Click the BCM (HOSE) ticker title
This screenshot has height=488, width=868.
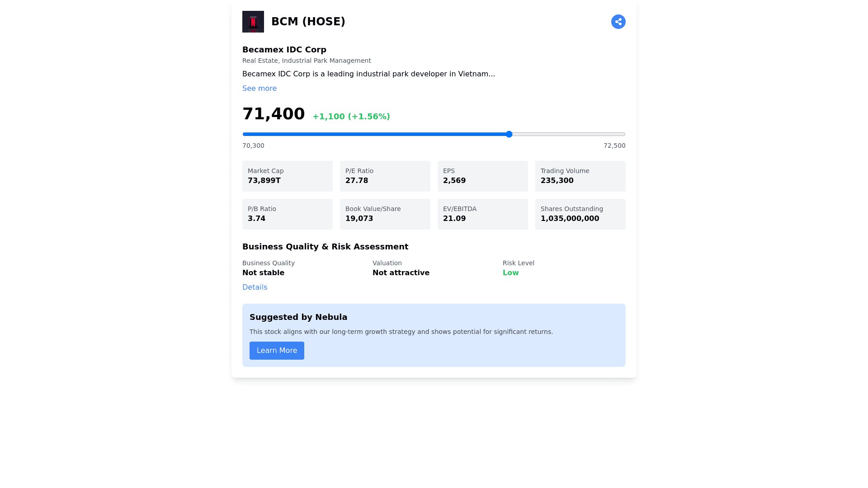point(308,22)
